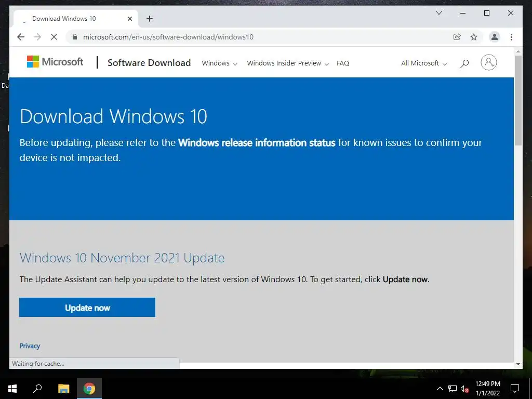Open the site search magnifier
This screenshot has height=399, width=532.
click(x=464, y=63)
